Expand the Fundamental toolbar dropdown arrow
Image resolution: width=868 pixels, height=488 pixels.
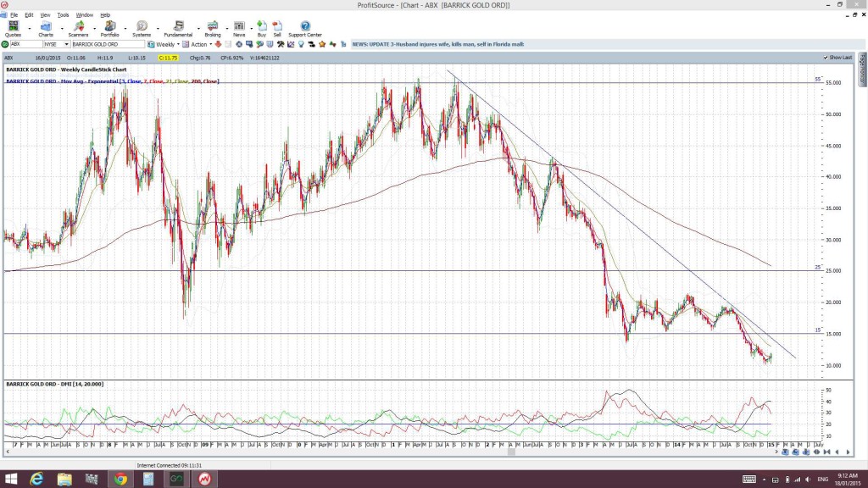point(198,28)
